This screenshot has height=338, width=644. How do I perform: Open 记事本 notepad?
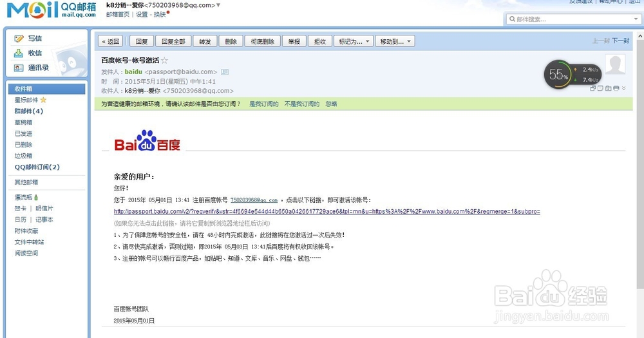(44, 220)
